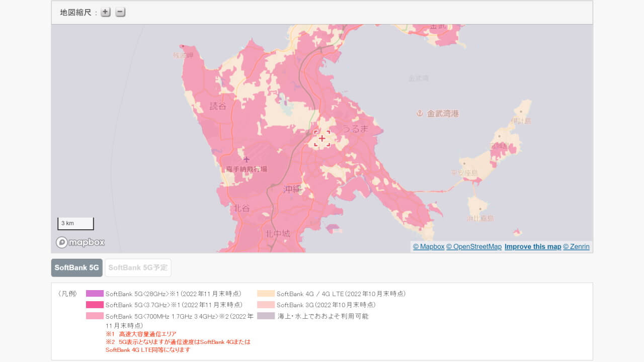Click the anchor icon at 金武湾港

coord(419,113)
